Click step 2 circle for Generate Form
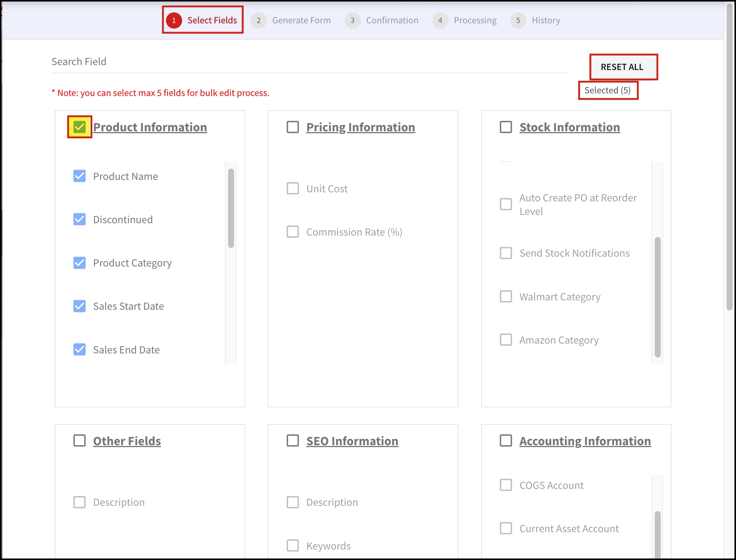The image size is (736, 560). coord(259,20)
